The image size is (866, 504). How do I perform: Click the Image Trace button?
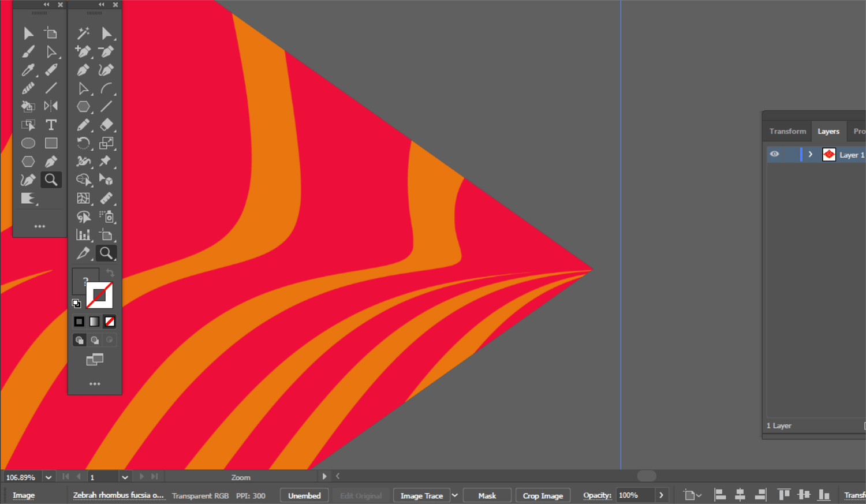pos(421,495)
